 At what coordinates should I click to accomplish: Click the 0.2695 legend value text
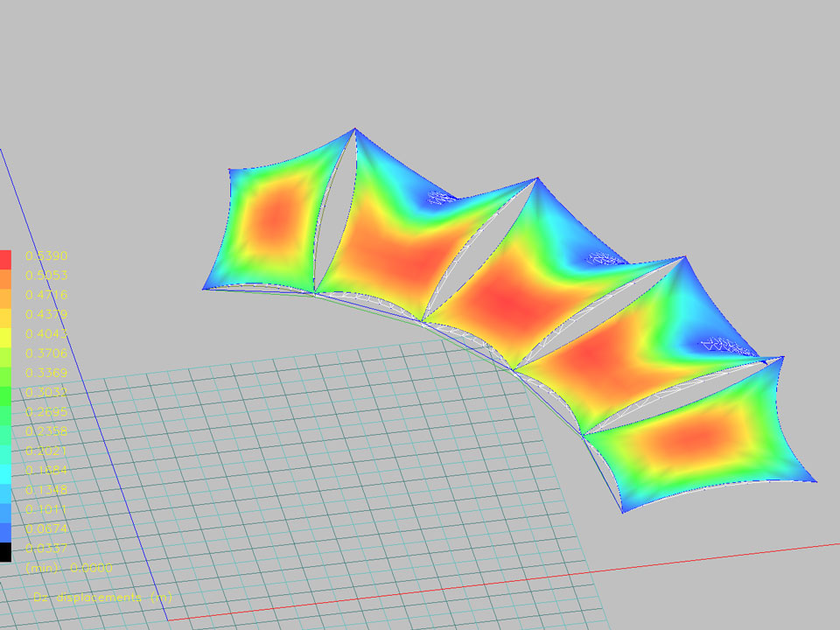[46, 412]
